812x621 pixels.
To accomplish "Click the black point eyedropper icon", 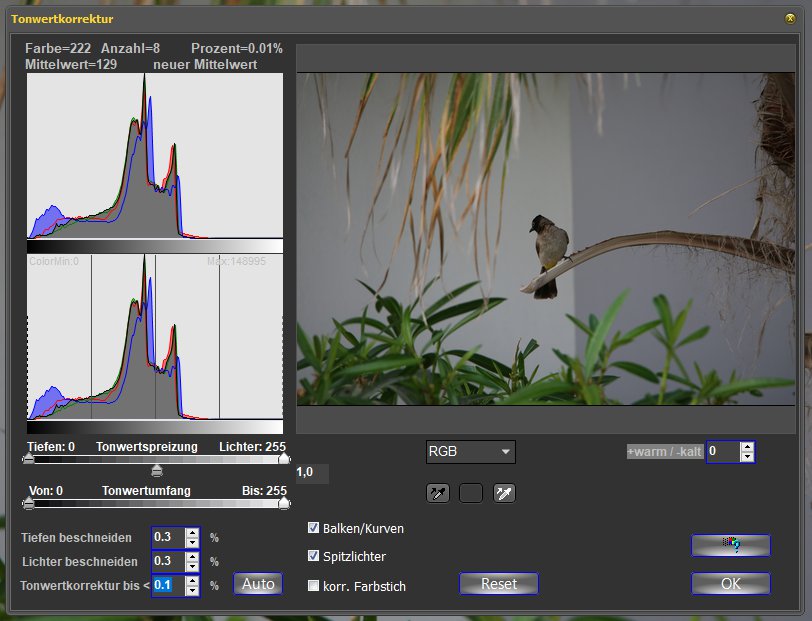I will (x=436, y=493).
